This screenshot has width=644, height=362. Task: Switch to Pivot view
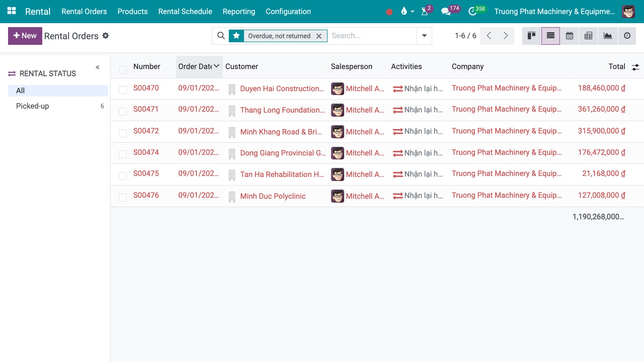tap(588, 36)
